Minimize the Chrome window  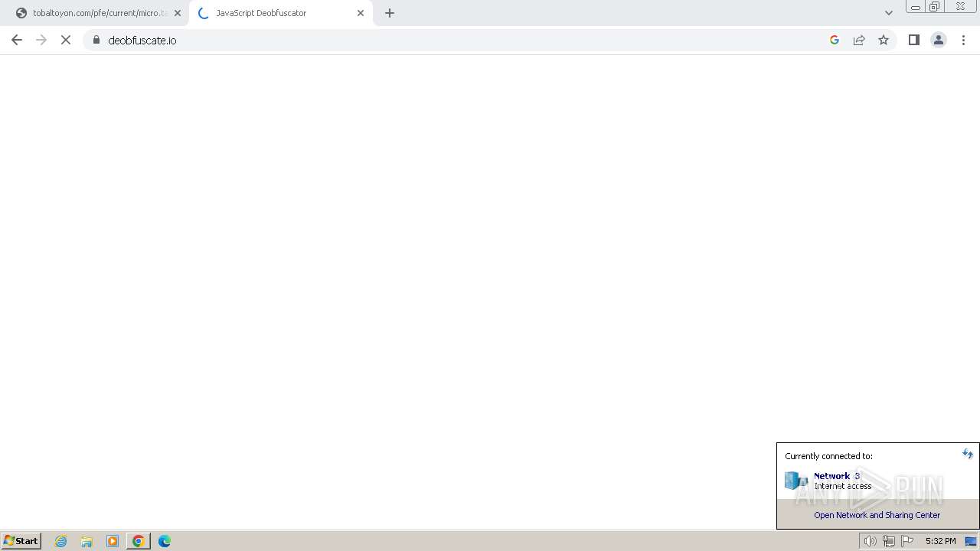[915, 7]
